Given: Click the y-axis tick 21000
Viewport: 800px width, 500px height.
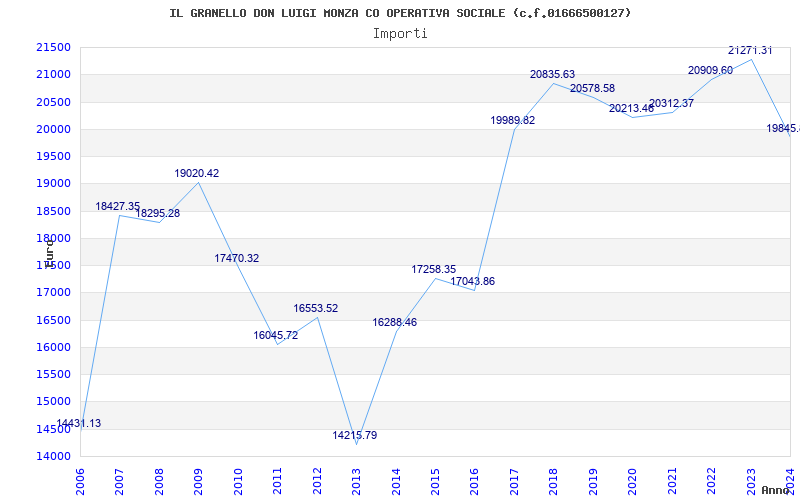Looking at the screenshot, I should point(53,75).
